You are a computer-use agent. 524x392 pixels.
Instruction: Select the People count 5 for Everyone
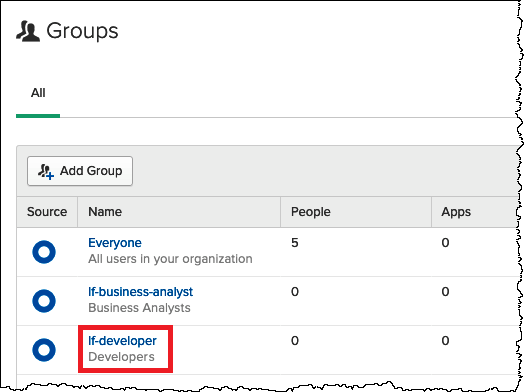(294, 243)
